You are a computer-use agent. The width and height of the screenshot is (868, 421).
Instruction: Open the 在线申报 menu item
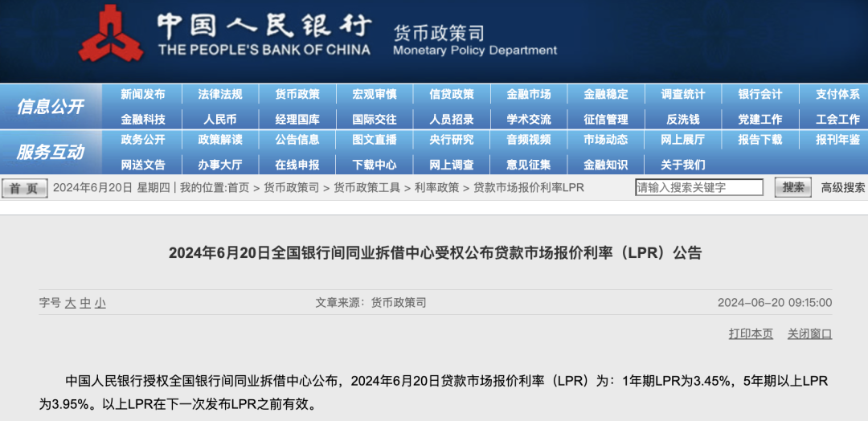pos(297,165)
